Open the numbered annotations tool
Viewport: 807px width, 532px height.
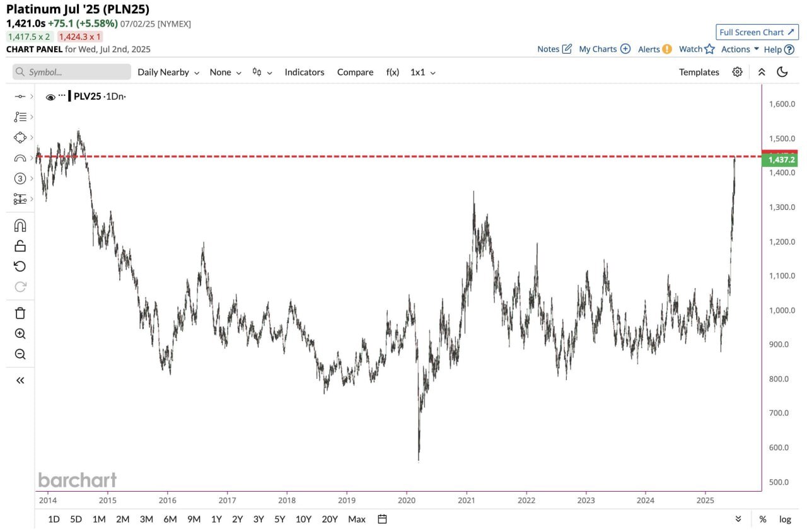(20, 178)
